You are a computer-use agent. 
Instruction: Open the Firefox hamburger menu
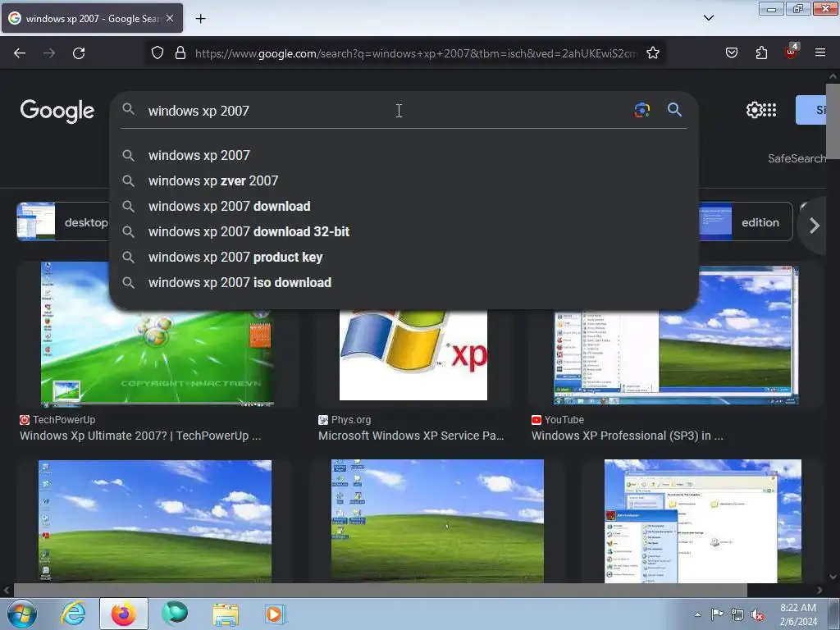(819, 53)
